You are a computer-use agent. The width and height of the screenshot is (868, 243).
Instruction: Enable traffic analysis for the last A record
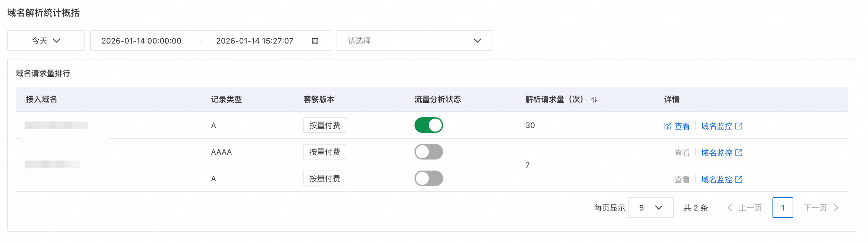click(x=428, y=179)
